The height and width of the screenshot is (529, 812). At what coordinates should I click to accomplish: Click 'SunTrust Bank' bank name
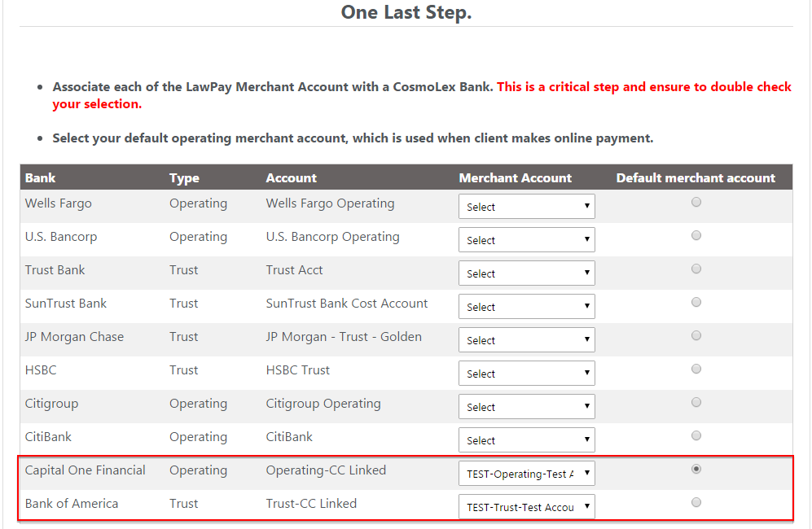coord(66,304)
